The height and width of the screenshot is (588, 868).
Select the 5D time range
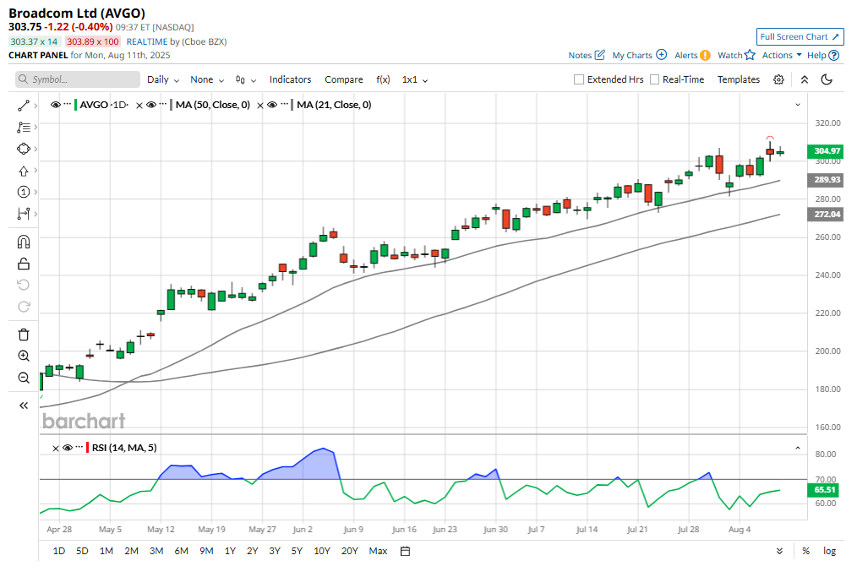pyautogui.click(x=82, y=551)
